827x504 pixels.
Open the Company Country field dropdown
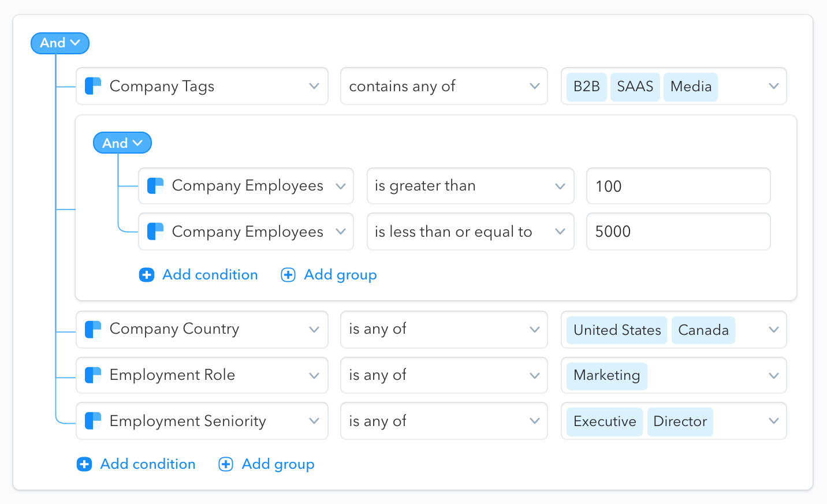pyautogui.click(x=202, y=330)
